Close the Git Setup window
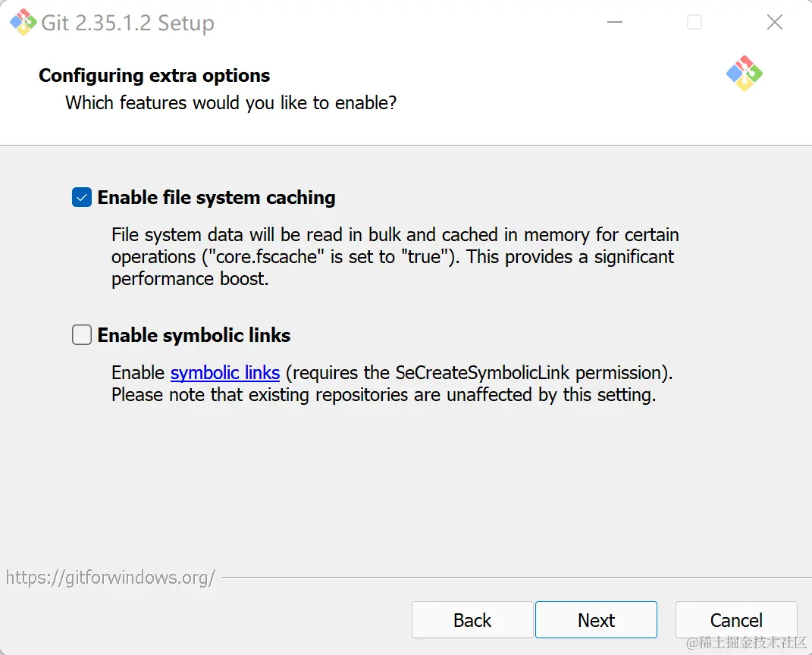This screenshot has height=655, width=812. [x=774, y=22]
